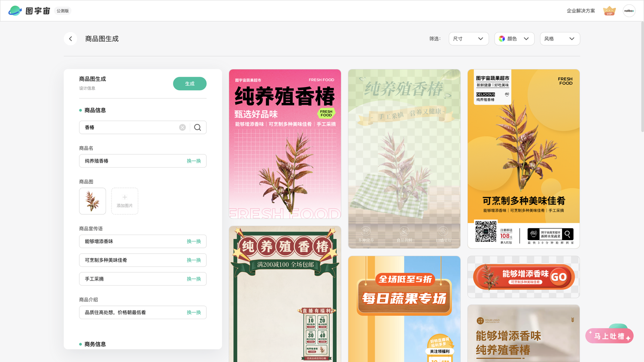The width and height of the screenshot is (644, 362).
Task: Click the page vertical scrollbar
Action: click(642, 77)
